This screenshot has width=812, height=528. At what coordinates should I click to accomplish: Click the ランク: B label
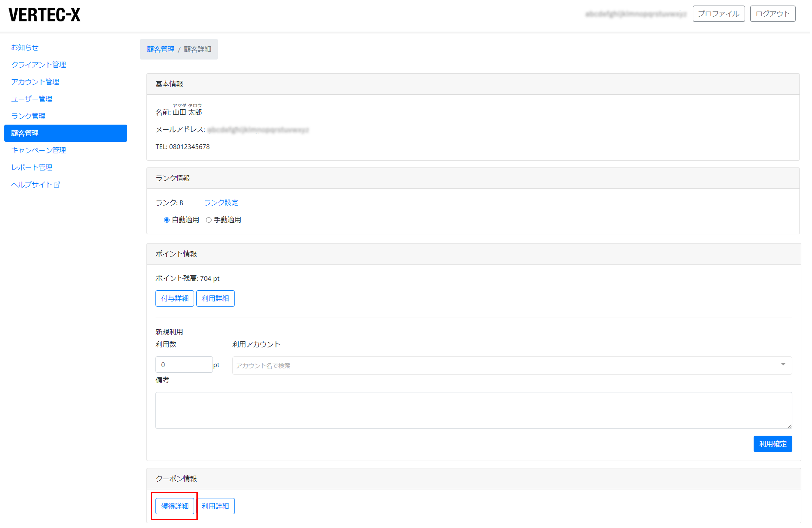(x=169, y=203)
